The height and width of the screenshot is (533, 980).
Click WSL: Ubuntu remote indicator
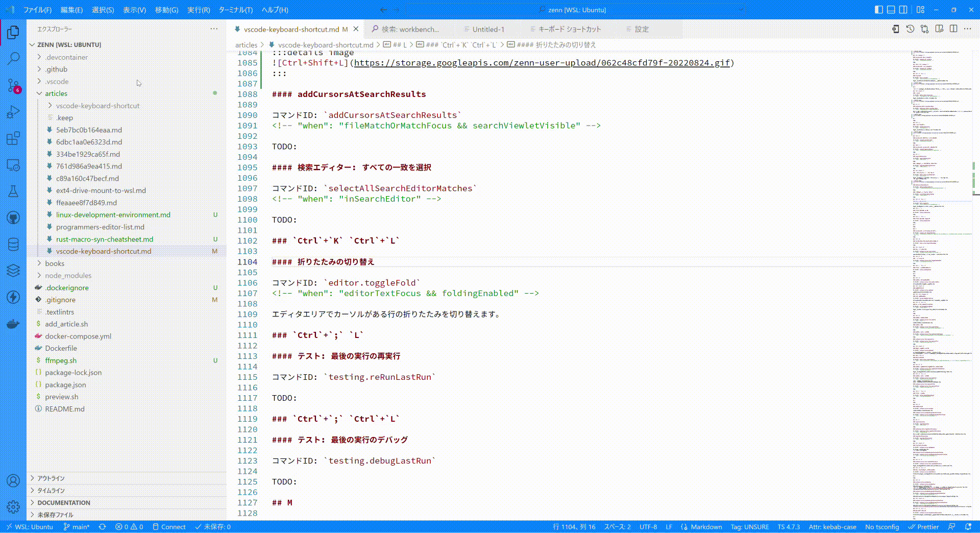(x=30, y=527)
